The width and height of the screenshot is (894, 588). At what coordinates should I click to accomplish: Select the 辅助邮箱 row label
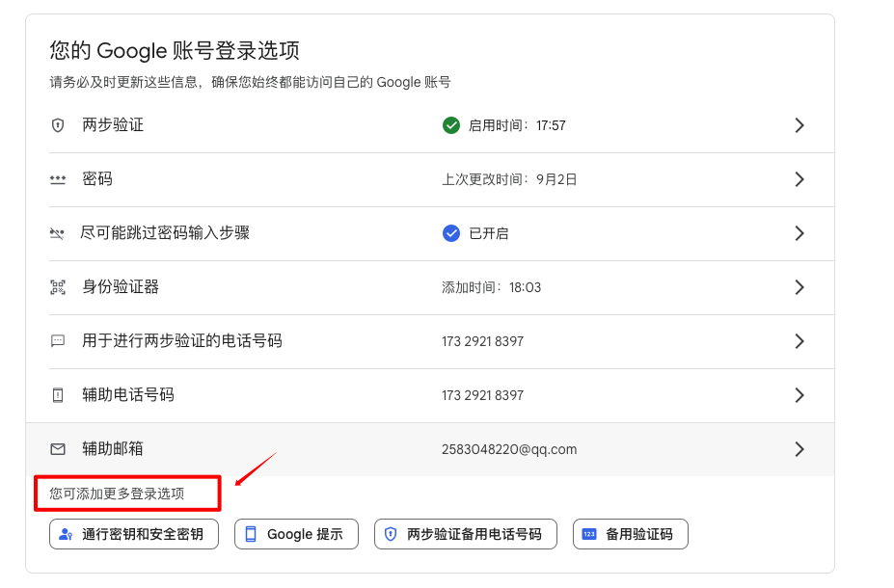(x=113, y=449)
